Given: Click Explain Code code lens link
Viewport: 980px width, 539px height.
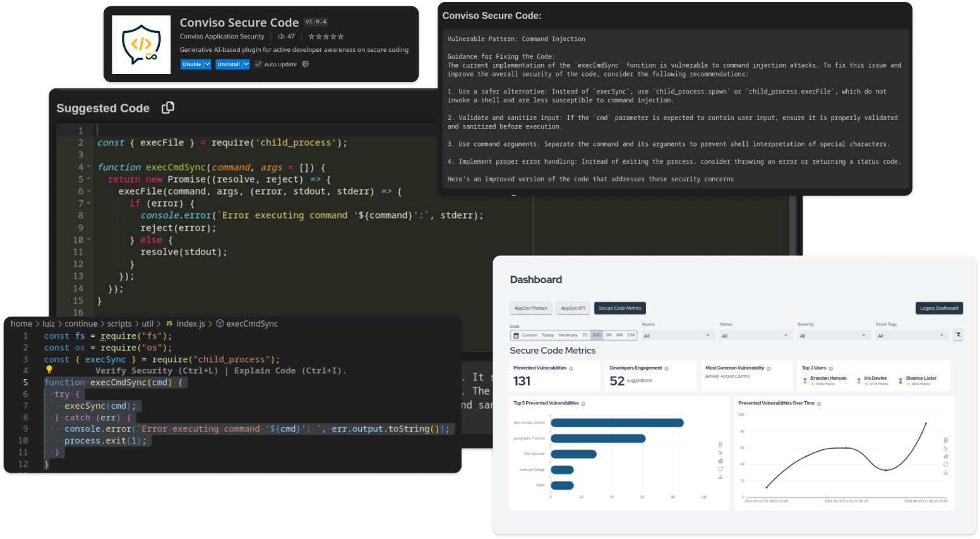Looking at the screenshot, I should (289, 371).
